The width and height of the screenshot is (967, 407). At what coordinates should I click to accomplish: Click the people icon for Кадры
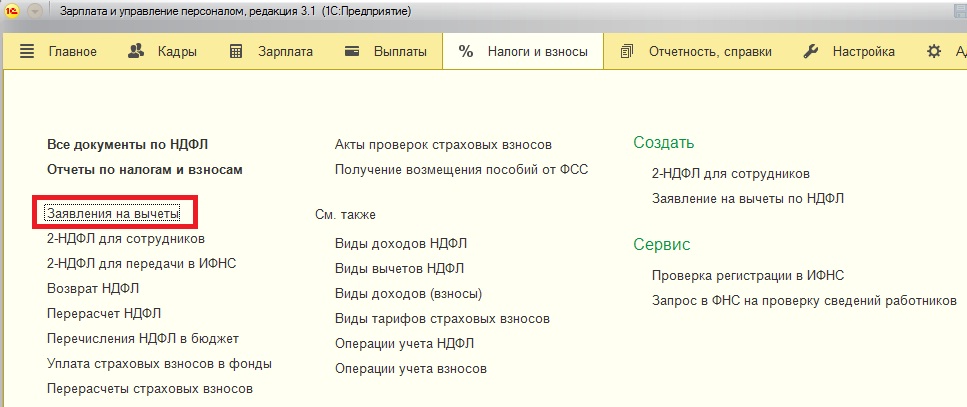[x=138, y=52]
